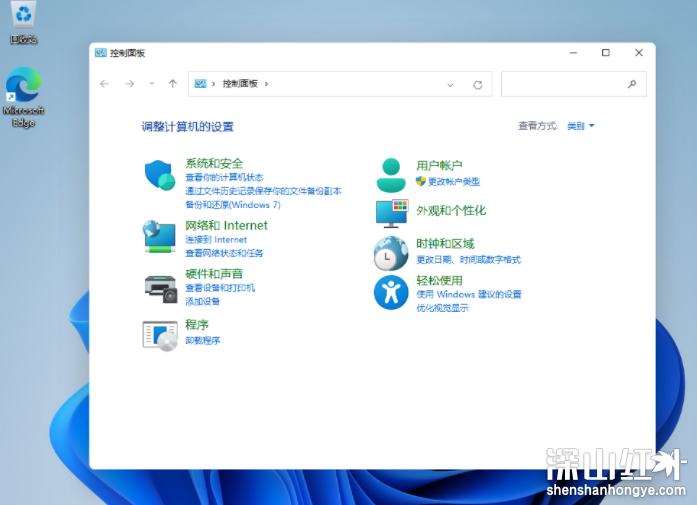Click 更改帐户类型 link
Viewport: 697px width, 505px height.
tap(454, 181)
